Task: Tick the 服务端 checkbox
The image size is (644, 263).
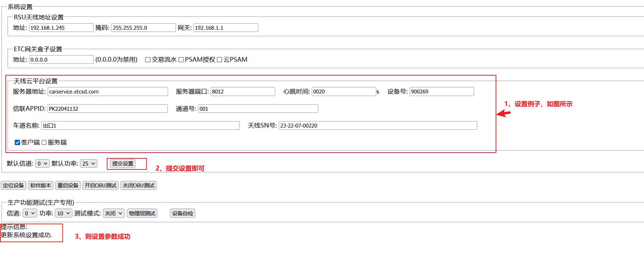Action: tap(44, 143)
